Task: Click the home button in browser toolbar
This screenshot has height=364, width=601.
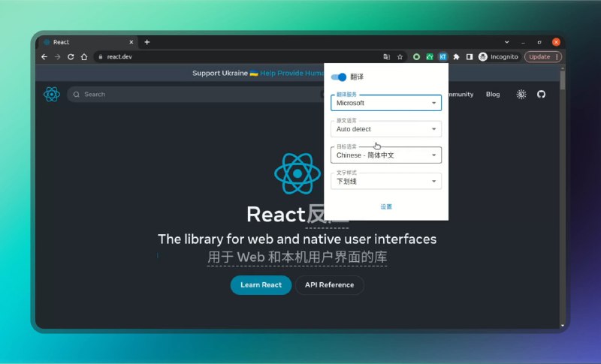Action: click(84, 56)
